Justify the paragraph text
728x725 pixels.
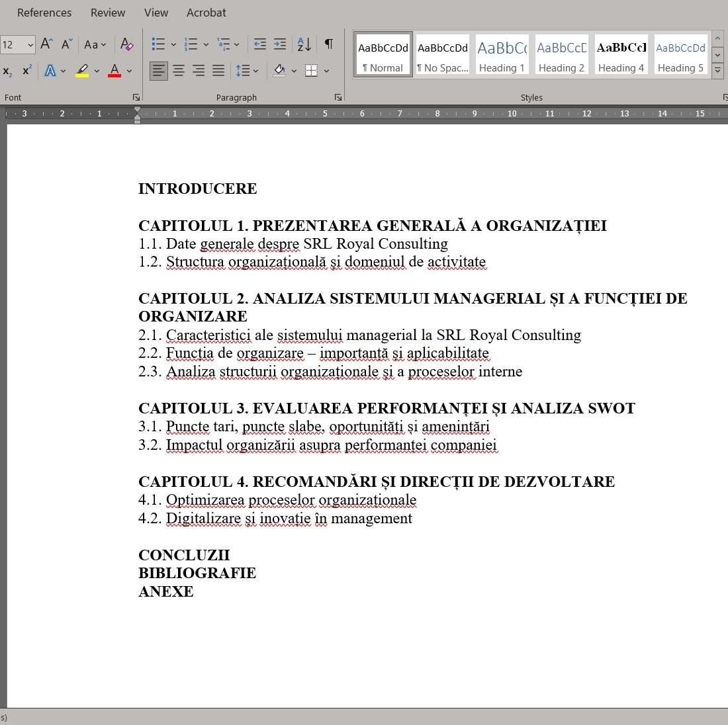[218, 70]
